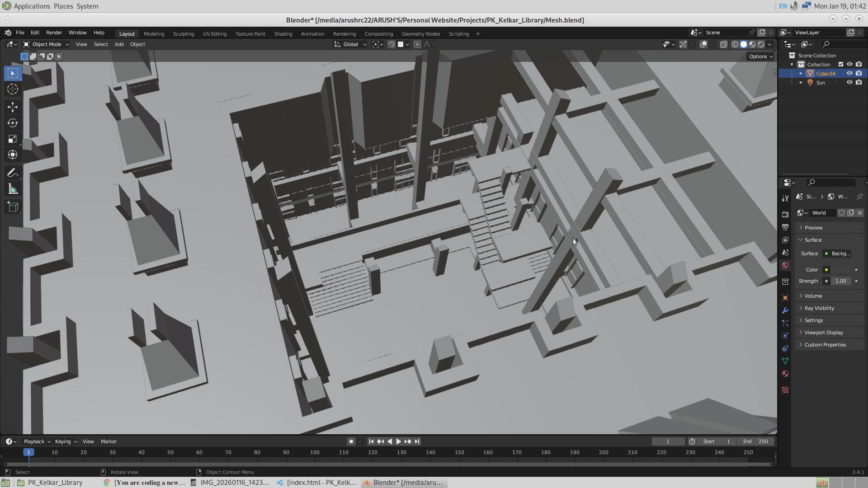Uncheck the Collection exclude checkbox
This screenshot has height=488, width=868.
[x=841, y=64]
